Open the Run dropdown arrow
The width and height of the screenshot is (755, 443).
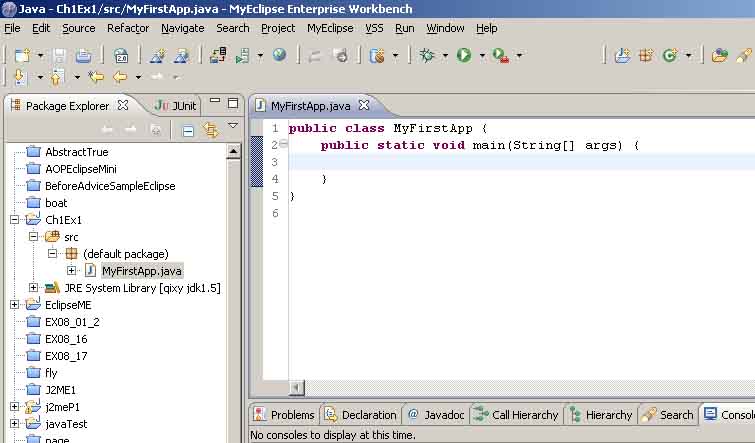tap(482, 56)
